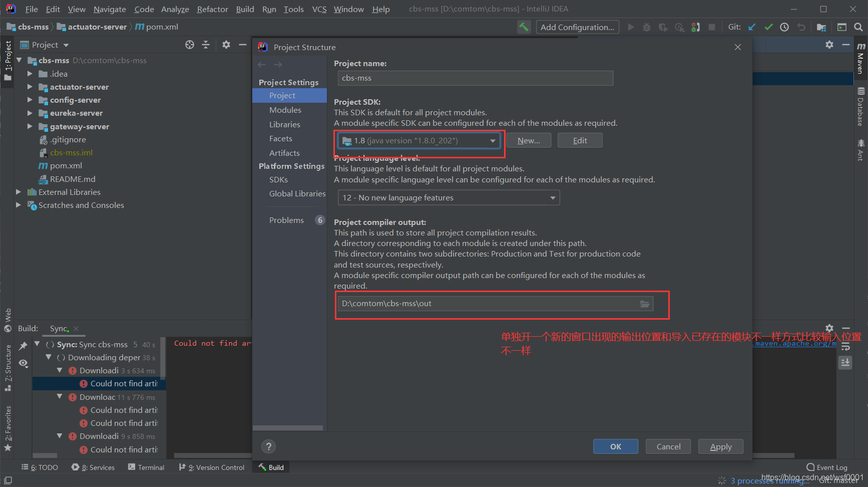This screenshot has width=868, height=487.
Task: Click the help question mark button
Action: click(x=269, y=446)
